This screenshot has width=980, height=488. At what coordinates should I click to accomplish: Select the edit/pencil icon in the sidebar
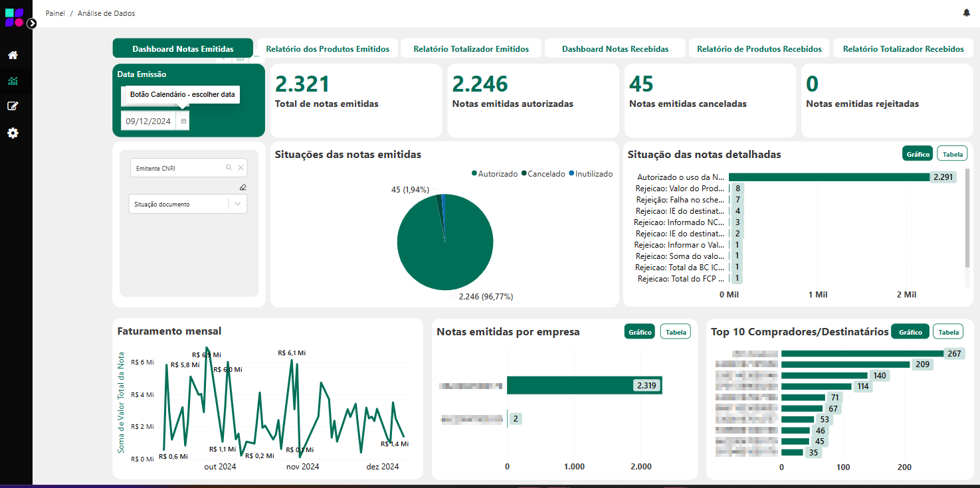(x=12, y=106)
